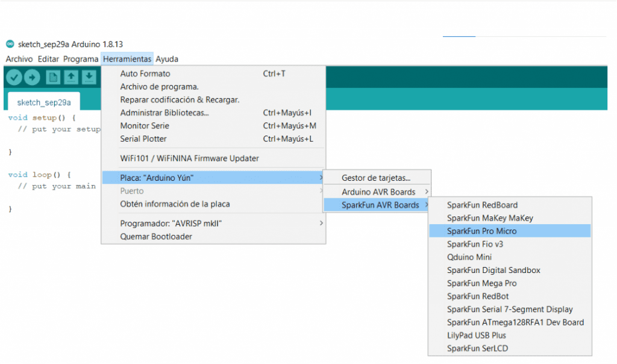Viewport: 617px width, 364px height.
Task: Select the sketch_sep29a tab
Action: coord(44,102)
